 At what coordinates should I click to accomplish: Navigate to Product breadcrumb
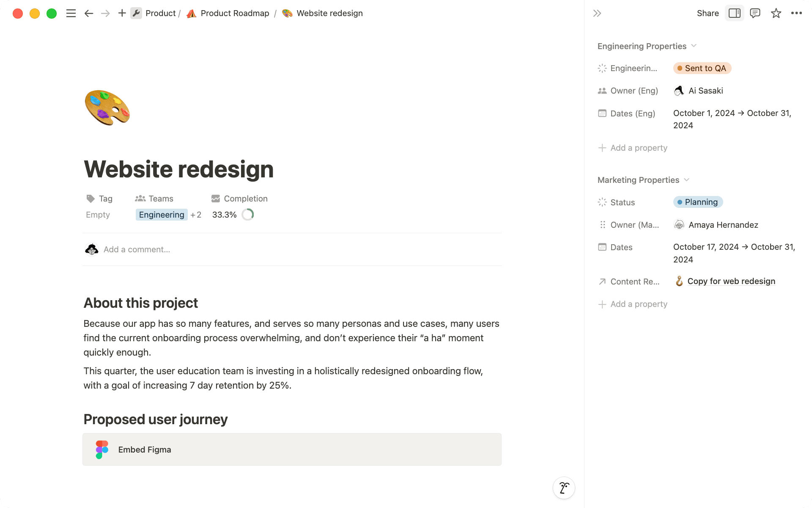point(160,14)
